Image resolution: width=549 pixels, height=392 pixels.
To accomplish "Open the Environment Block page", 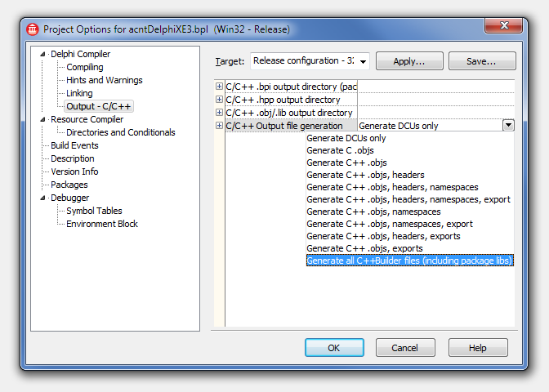I will 102,224.
